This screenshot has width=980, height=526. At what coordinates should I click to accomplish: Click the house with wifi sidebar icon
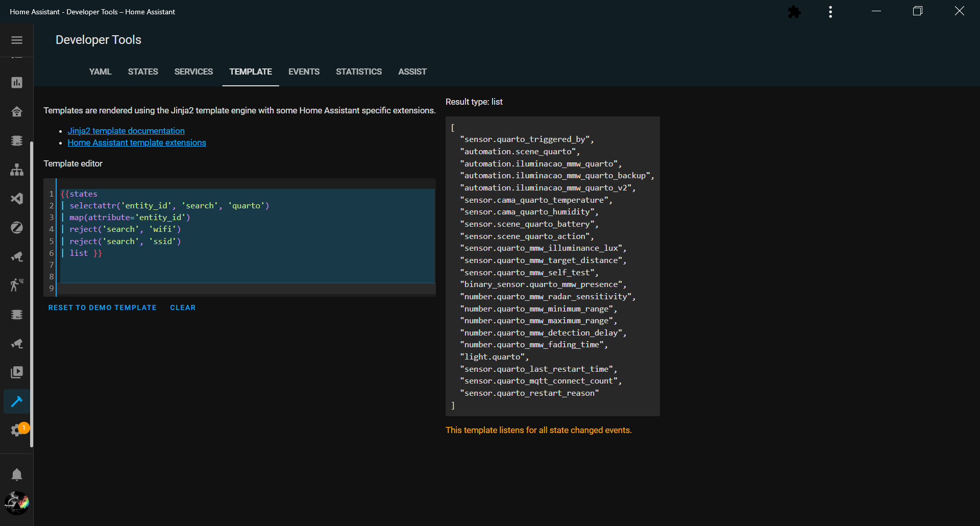[17, 112]
